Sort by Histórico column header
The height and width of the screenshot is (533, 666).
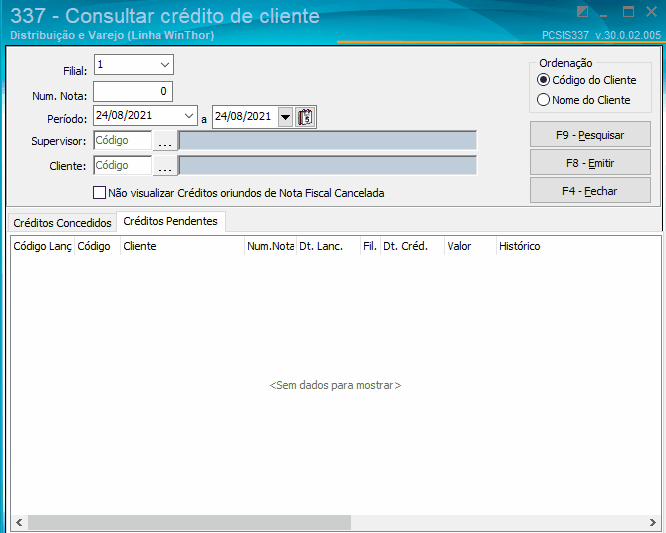(x=579, y=246)
